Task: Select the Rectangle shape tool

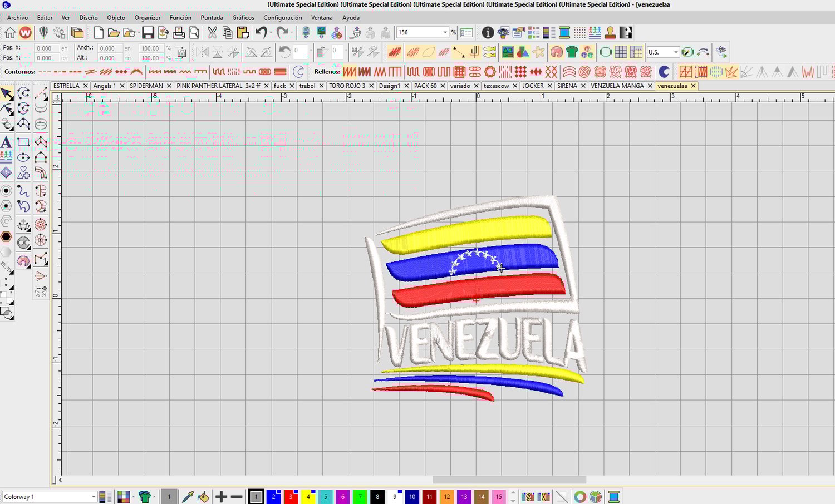Action: pos(23,142)
